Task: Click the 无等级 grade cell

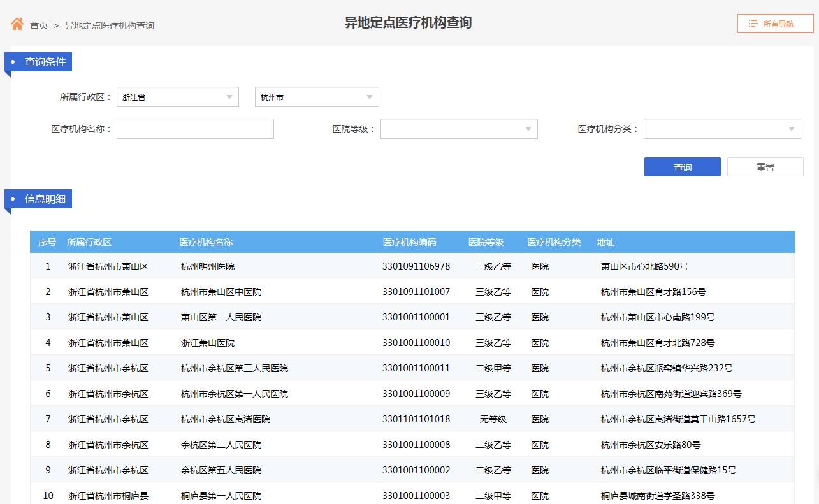Action: coord(493,419)
